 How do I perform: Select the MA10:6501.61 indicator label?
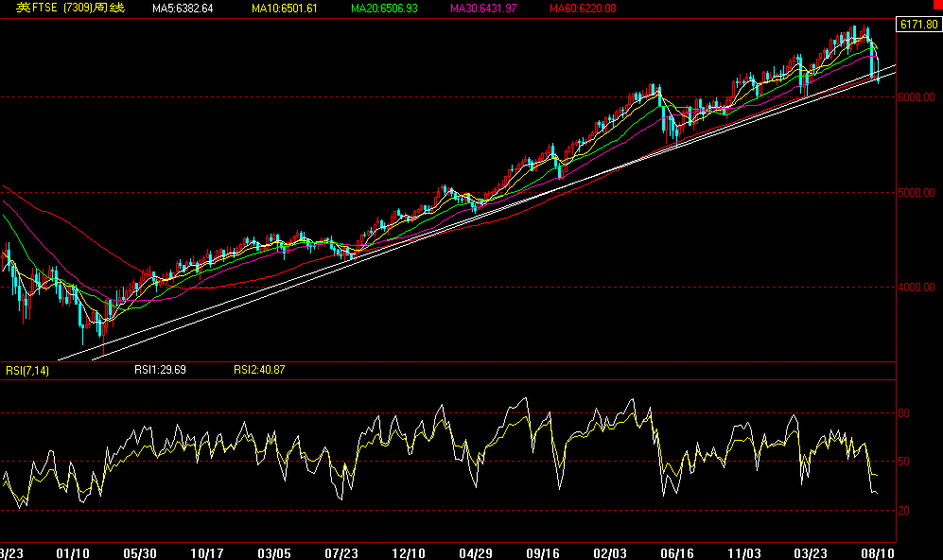pos(284,9)
